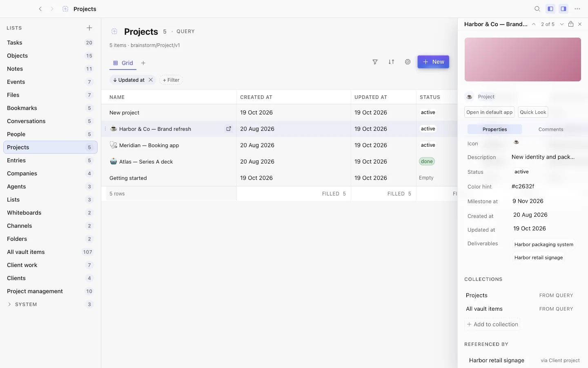The image size is (588, 368).
Task: Go to previous item in detail panel
Action: pos(534,24)
